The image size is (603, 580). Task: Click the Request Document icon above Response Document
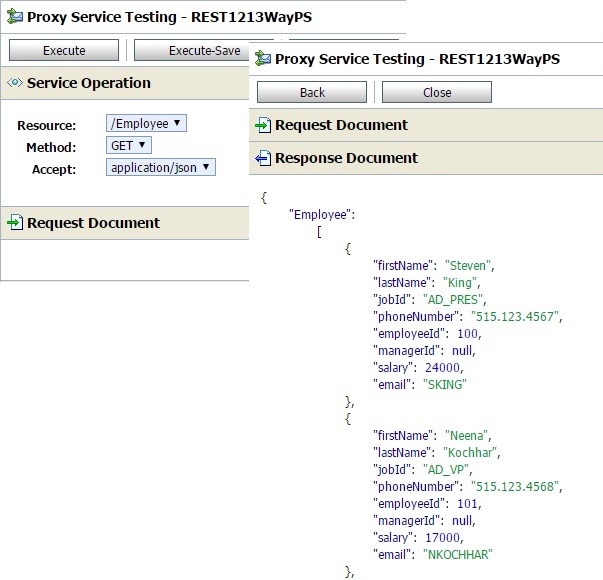click(264, 125)
